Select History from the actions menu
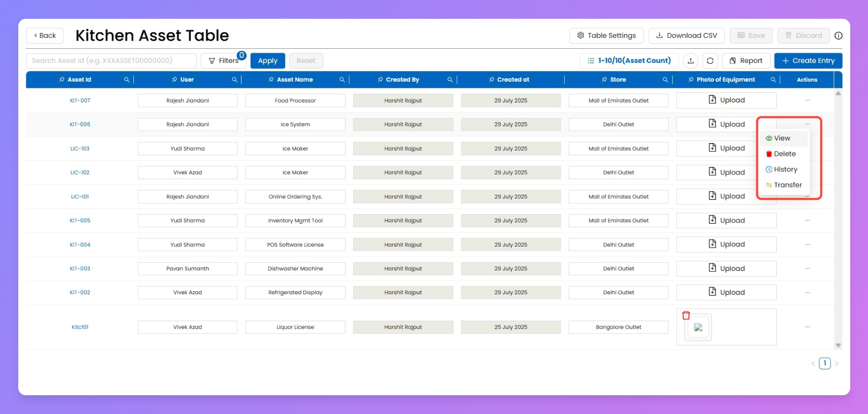868x414 pixels. pyautogui.click(x=785, y=169)
